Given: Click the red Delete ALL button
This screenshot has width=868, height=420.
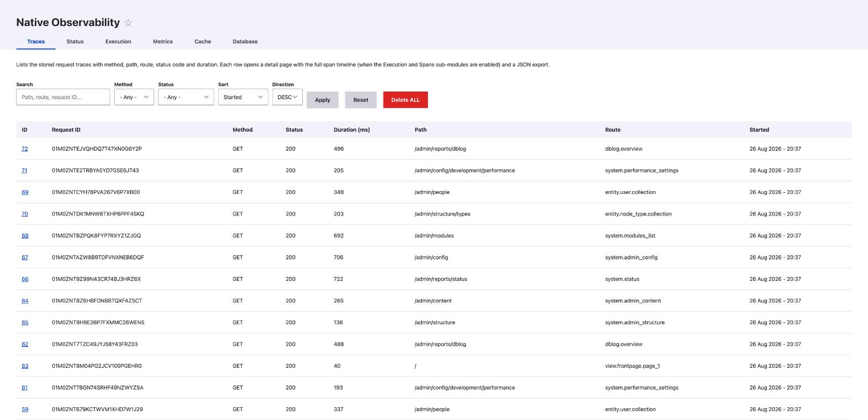Looking at the screenshot, I should point(405,100).
